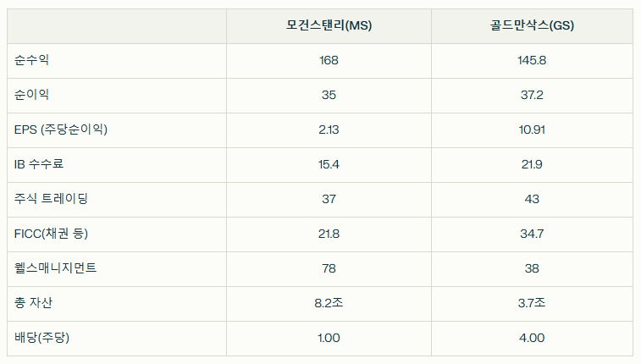Click the Goldman EPS value 10.91

(x=532, y=130)
